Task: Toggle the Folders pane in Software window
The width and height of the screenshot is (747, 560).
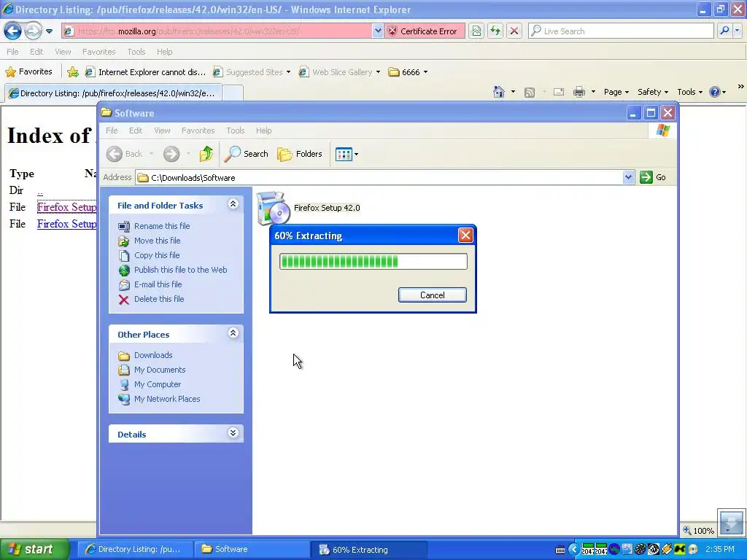Action: tap(300, 154)
